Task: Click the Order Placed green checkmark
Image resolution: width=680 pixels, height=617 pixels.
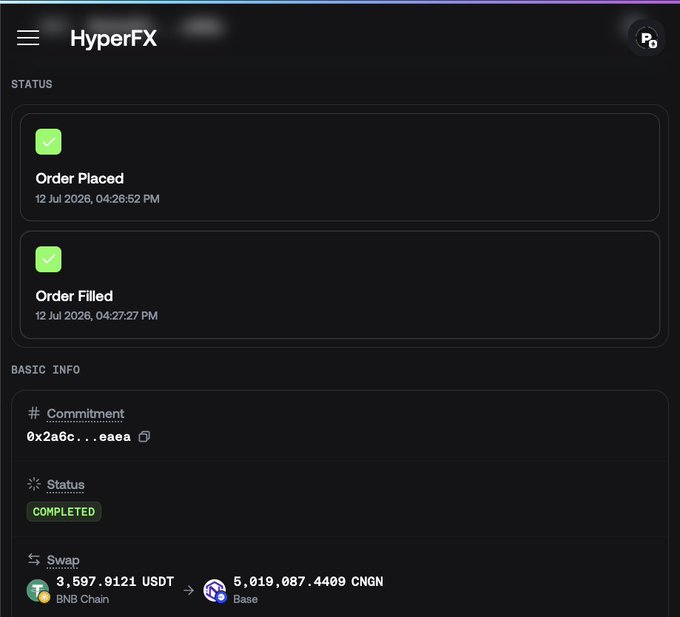Action: click(x=48, y=142)
